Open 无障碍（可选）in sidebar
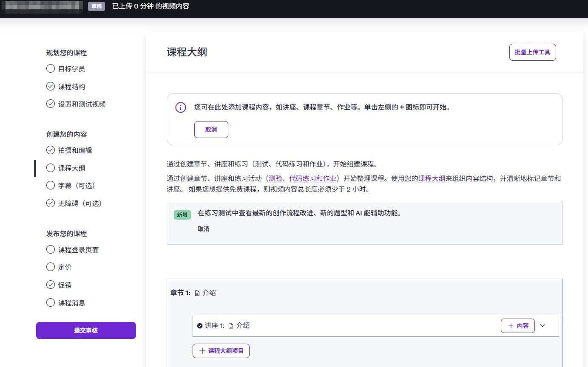The image size is (588, 367). click(80, 203)
